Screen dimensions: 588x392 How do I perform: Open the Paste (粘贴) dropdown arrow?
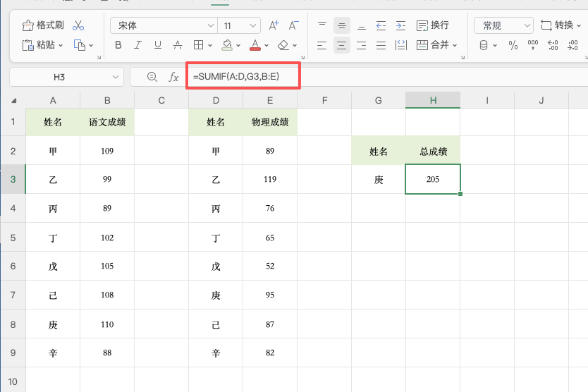point(61,45)
